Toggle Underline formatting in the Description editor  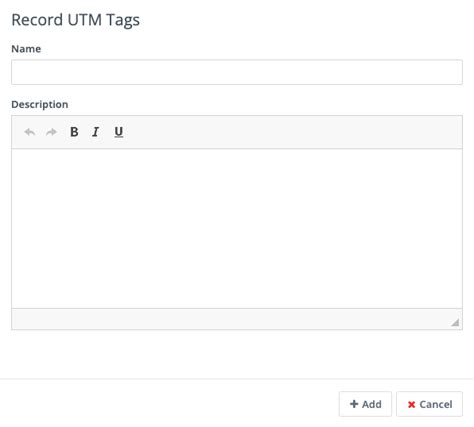pos(119,132)
